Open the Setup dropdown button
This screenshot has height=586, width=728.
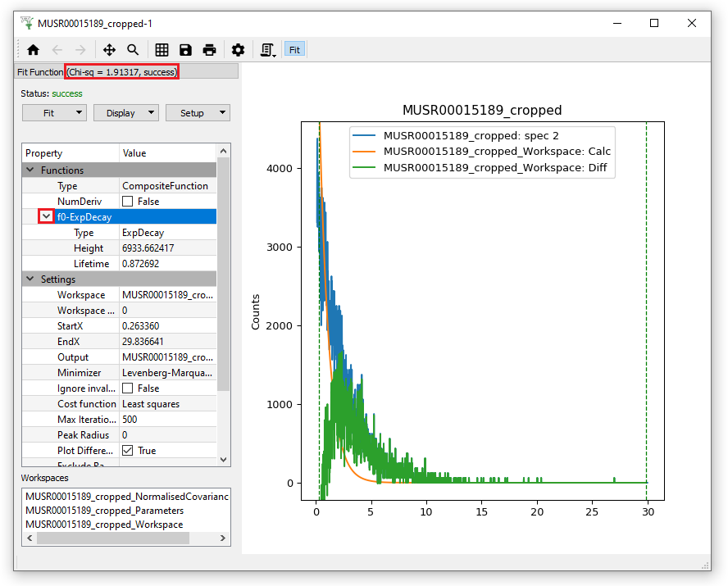click(x=198, y=113)
